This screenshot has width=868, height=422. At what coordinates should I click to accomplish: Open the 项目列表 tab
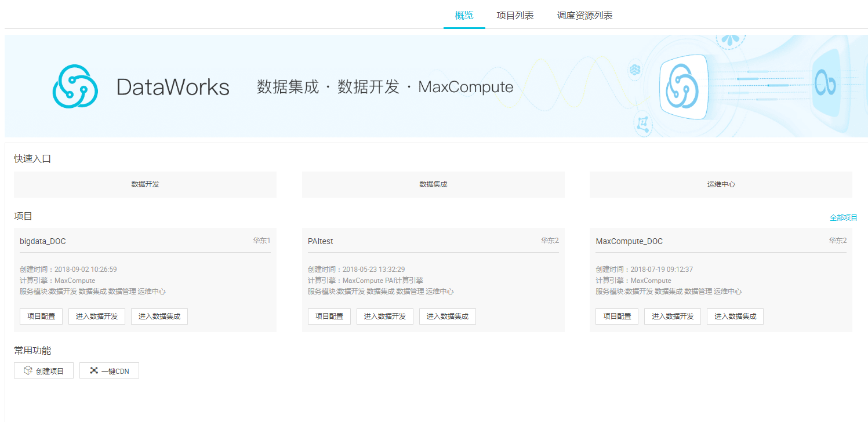(515, 16)
